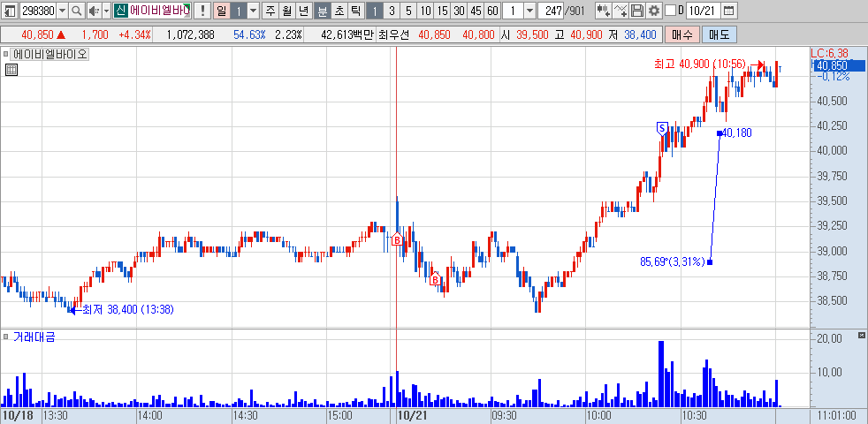The width and height of the screenshot is (868, 424).
Task: Click the custom interval input showing 1
Action: [514, 11]
